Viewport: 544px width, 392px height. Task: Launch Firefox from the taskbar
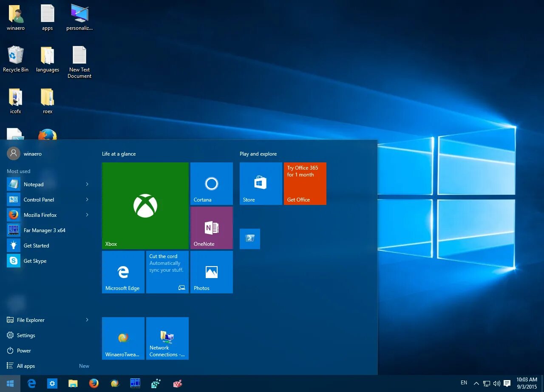94,383
